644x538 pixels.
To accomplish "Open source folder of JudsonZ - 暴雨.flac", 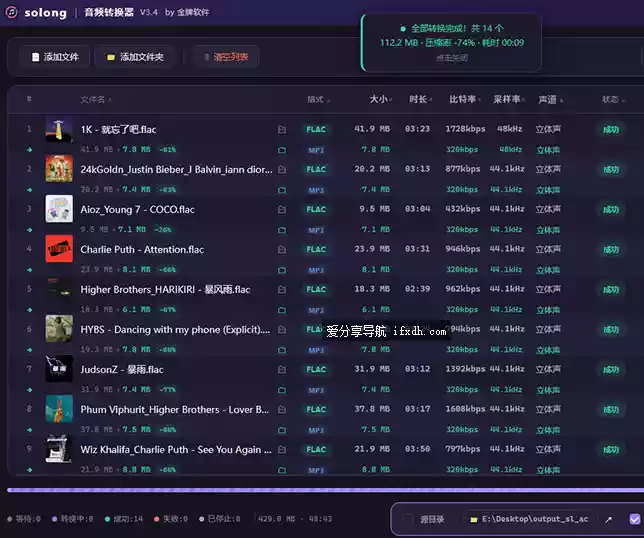I will point(282,370).
